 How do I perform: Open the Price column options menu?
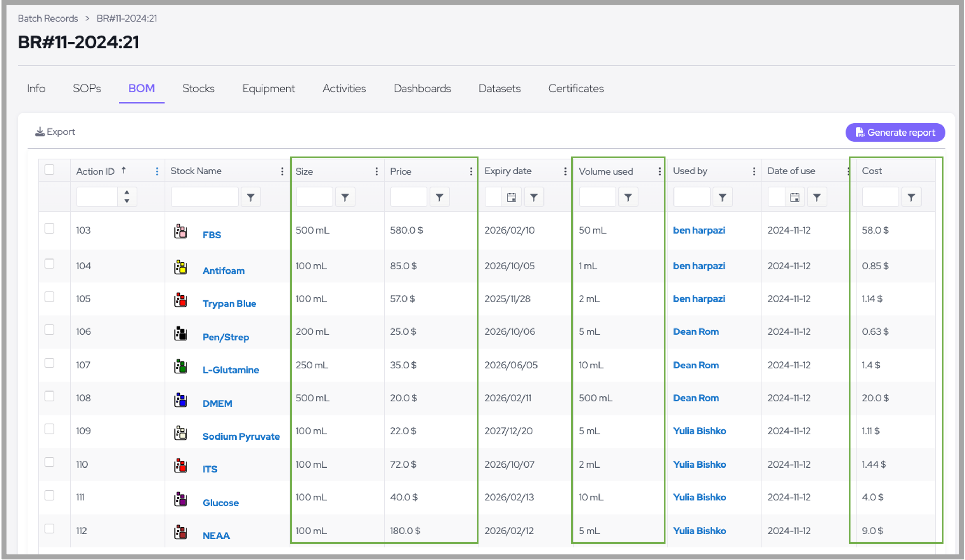point(471,172)
